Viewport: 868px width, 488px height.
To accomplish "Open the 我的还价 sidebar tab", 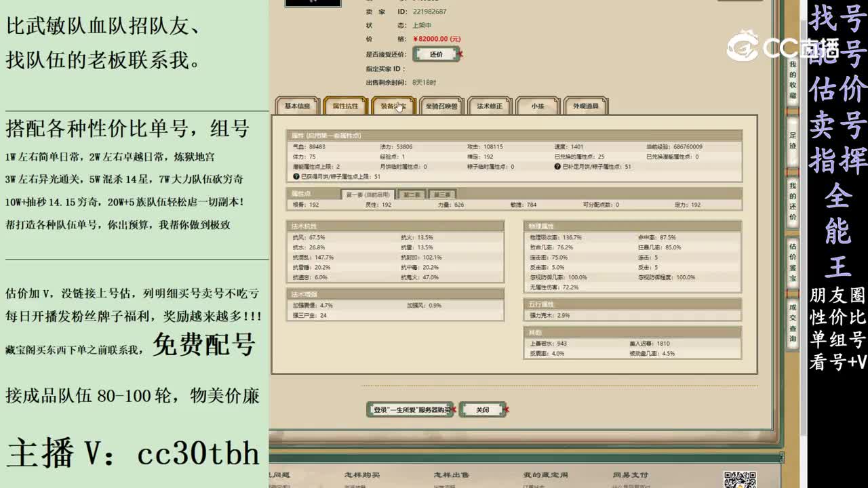I will (793, 201).
